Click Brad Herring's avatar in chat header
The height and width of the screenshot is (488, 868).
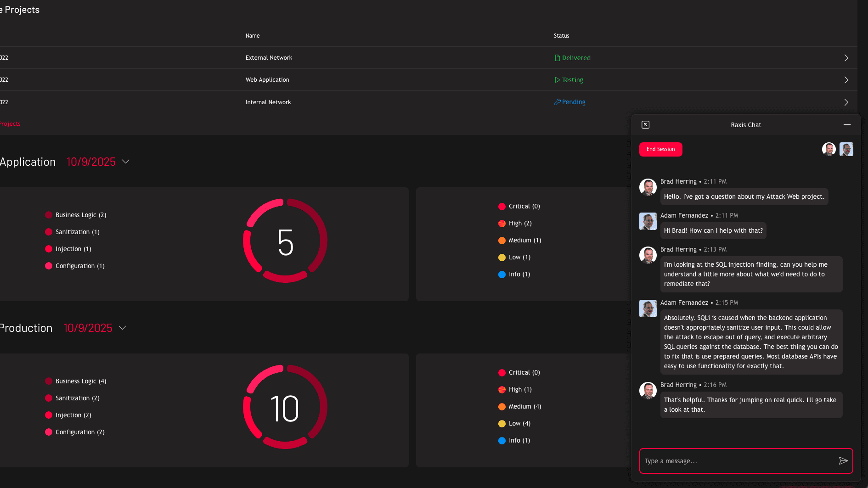pyautogui.click(x=829, y=149)
